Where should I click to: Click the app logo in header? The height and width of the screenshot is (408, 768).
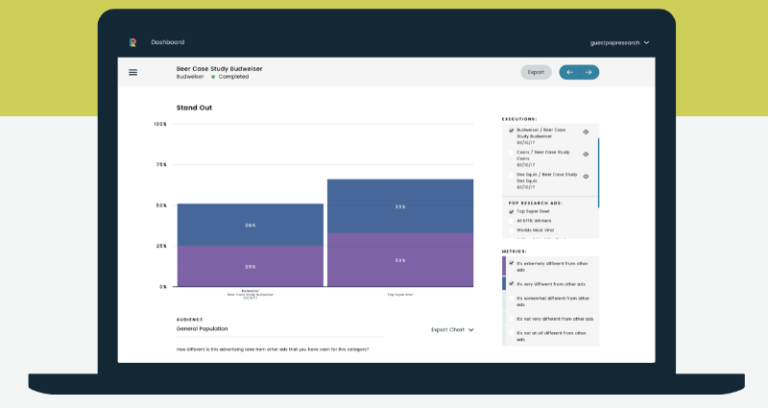point(131,42)
